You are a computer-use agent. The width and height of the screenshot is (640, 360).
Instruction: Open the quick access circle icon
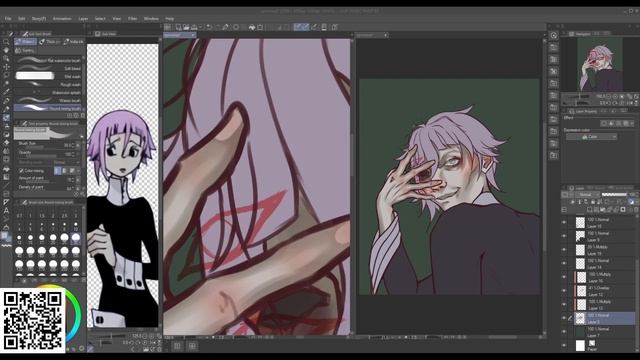click(553, 36)
